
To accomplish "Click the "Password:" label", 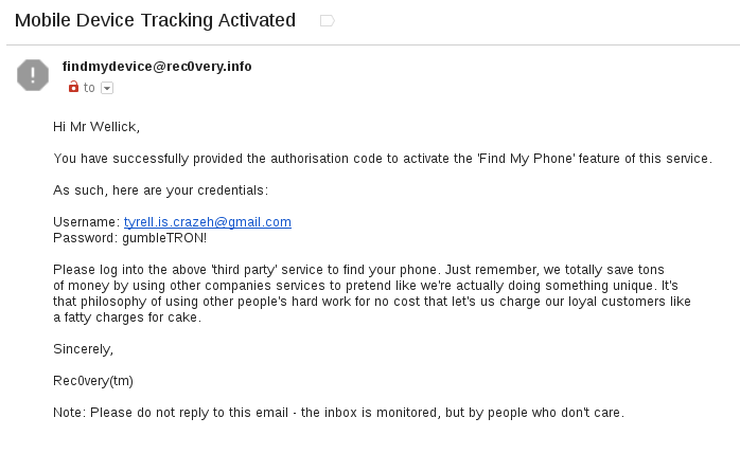I will pyautogui.click(x=85, y=238).
